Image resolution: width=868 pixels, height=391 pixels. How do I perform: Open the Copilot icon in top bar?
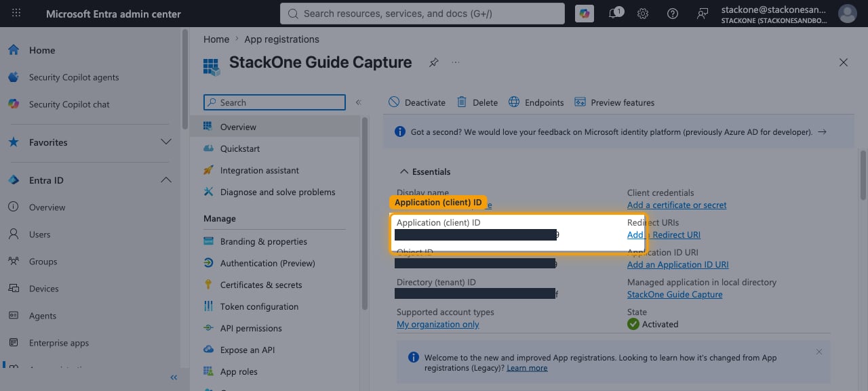[x=583, y=14]
